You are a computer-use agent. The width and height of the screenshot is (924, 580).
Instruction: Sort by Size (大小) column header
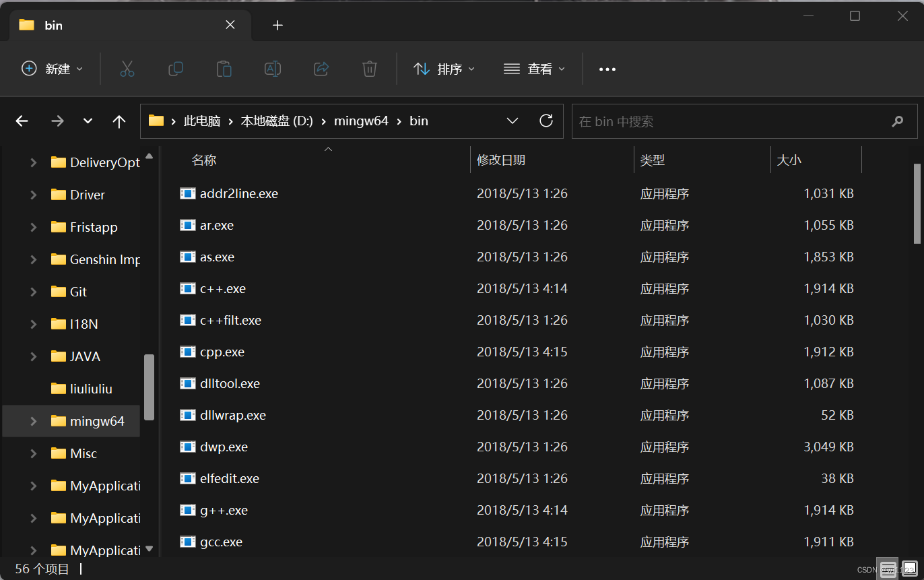tap(789, 160)
